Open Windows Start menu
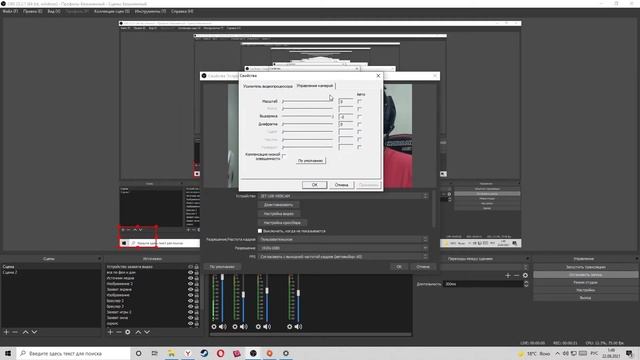The image size is (640, 360). [8, 353]
